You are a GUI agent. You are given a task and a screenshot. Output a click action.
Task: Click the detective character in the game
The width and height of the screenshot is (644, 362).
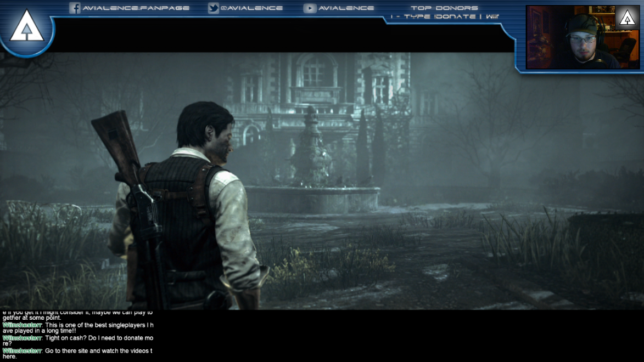tap(181, 205)
